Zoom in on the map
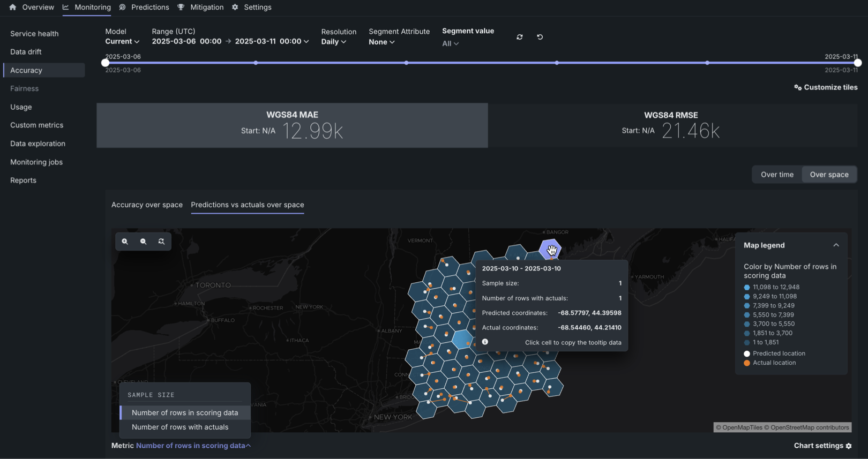 (x=125, y=242)
